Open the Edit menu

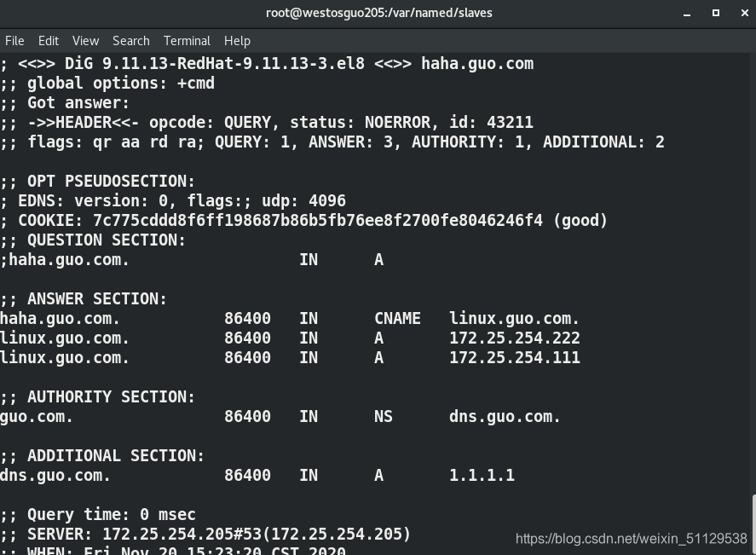click(49, 41)
